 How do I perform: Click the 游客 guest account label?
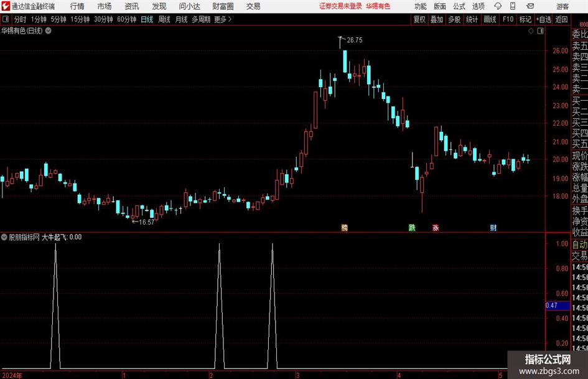[x=562, y=6]
